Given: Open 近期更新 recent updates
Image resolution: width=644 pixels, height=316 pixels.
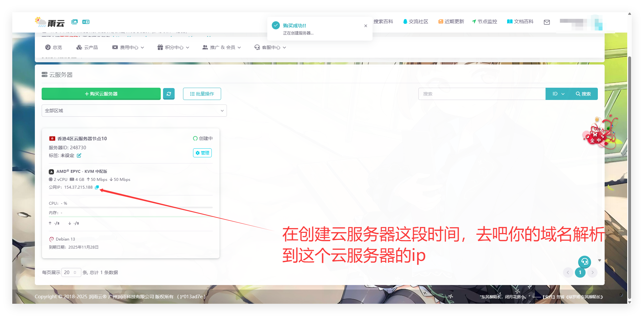Looking at the screenshot, I should 451,21.
